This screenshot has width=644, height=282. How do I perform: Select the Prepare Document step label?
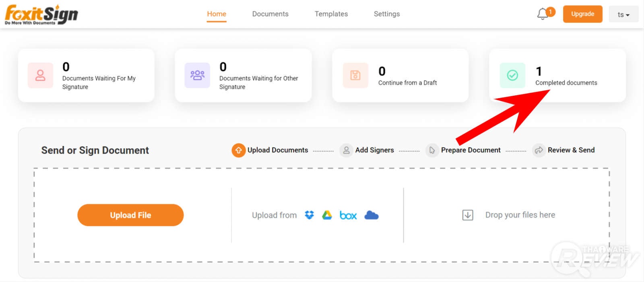point(471,150)
